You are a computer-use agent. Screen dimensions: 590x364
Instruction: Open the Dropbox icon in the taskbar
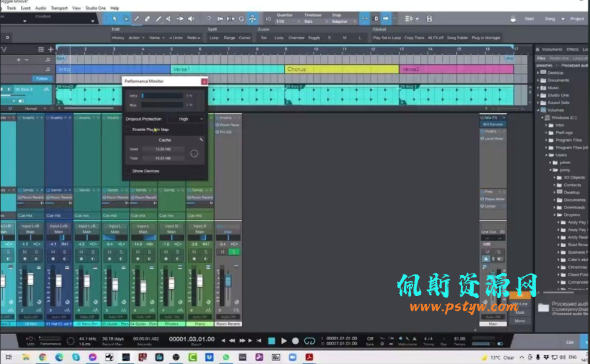pos(209,357)
